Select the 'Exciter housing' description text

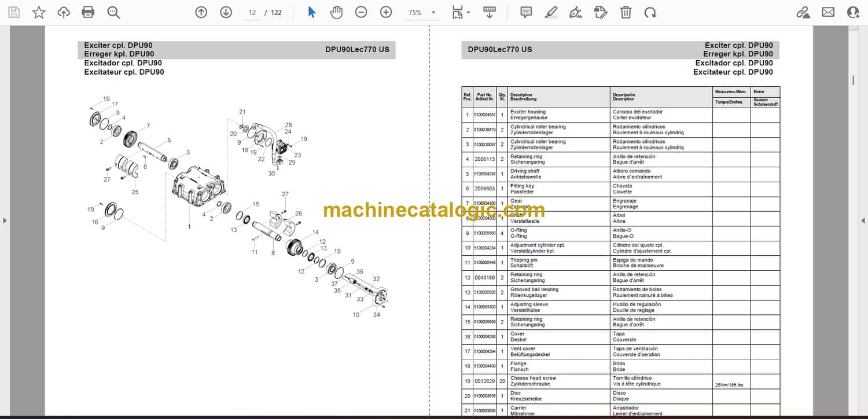528,112
